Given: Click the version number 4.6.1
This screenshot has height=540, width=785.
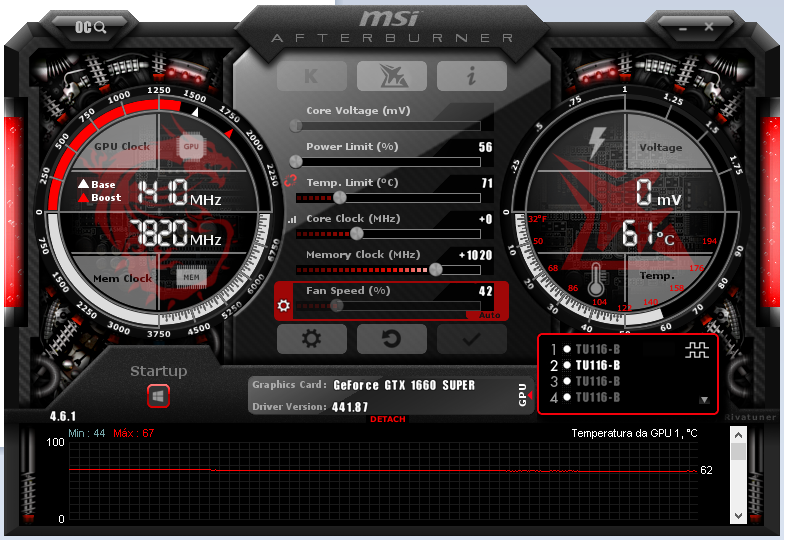Looking at the screenshot, I should pyautogui.click(x=63, y=416).
